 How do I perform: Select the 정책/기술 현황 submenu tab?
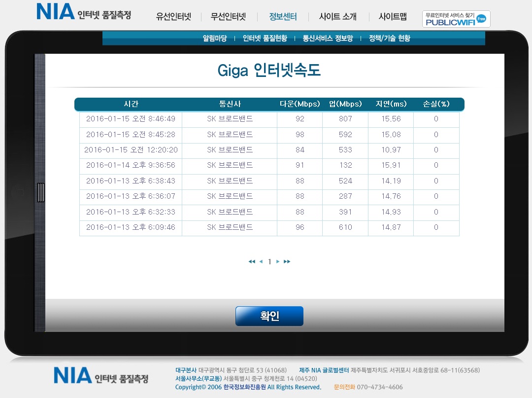pyautogui.click(x=389, y=38)
